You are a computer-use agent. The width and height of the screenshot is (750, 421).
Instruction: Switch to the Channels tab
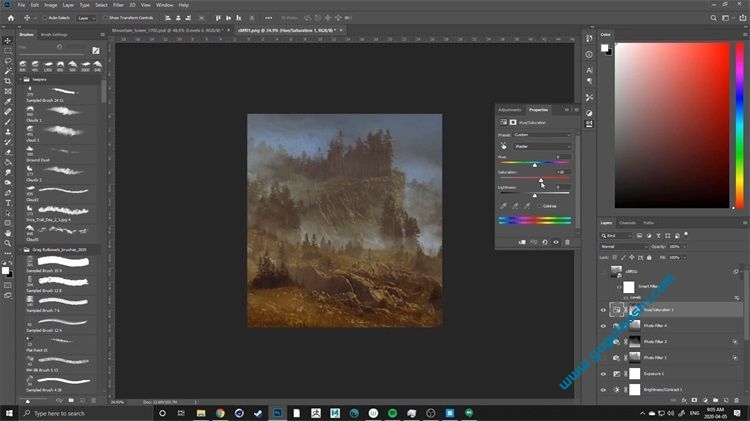(x=628, y=223)
